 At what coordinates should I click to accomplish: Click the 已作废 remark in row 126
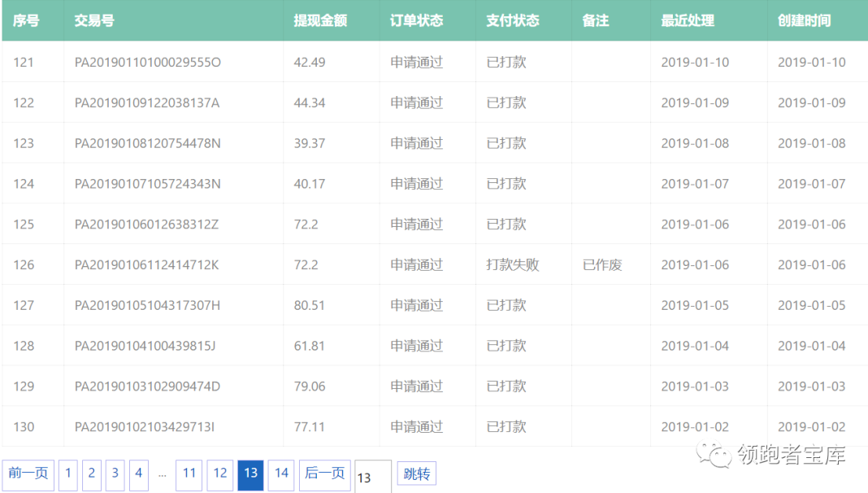(x=602, y=265)
